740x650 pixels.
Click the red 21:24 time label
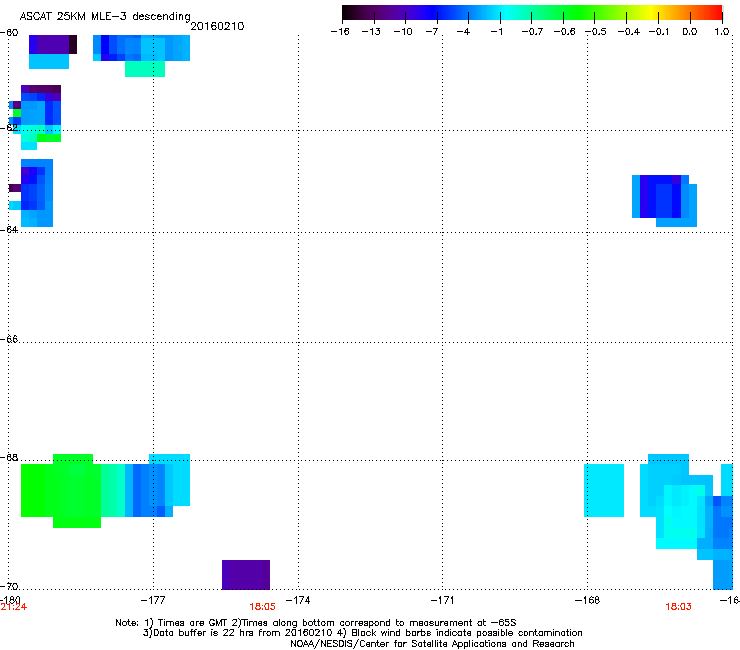point(14,607)
